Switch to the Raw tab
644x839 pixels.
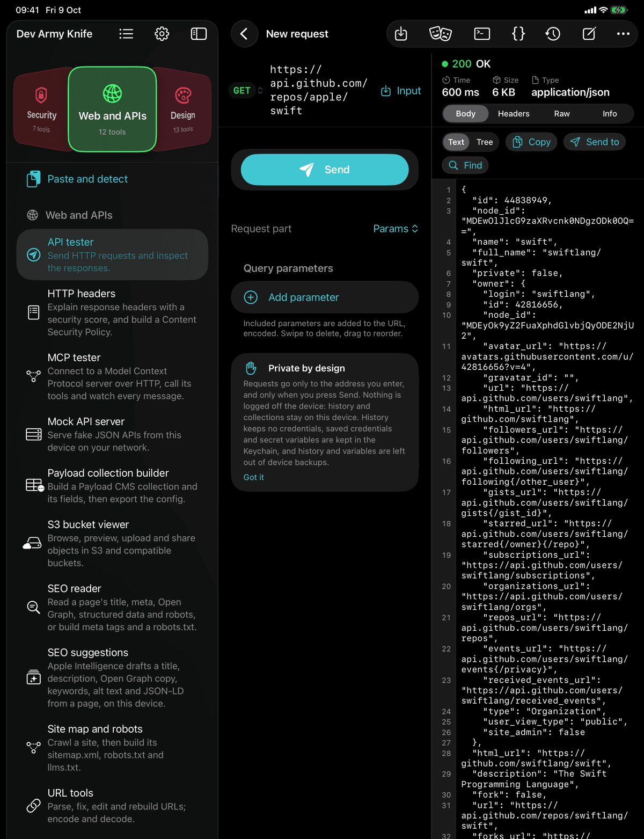tap(562, 114)
